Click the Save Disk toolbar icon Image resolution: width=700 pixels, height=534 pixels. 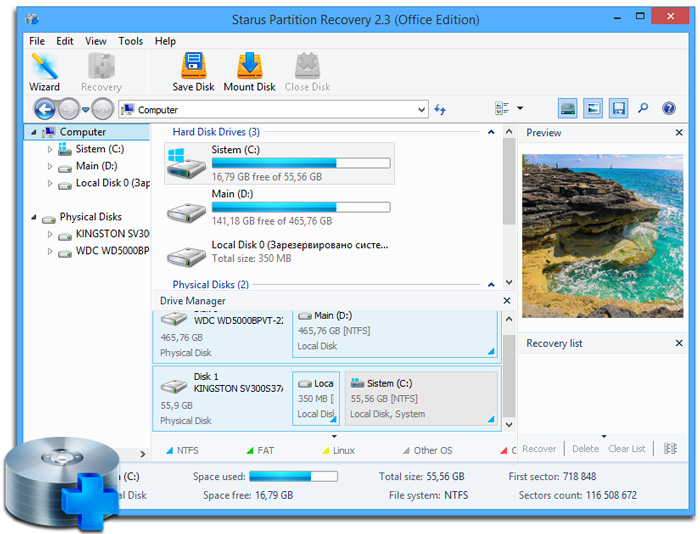click(x=192, y=73)
